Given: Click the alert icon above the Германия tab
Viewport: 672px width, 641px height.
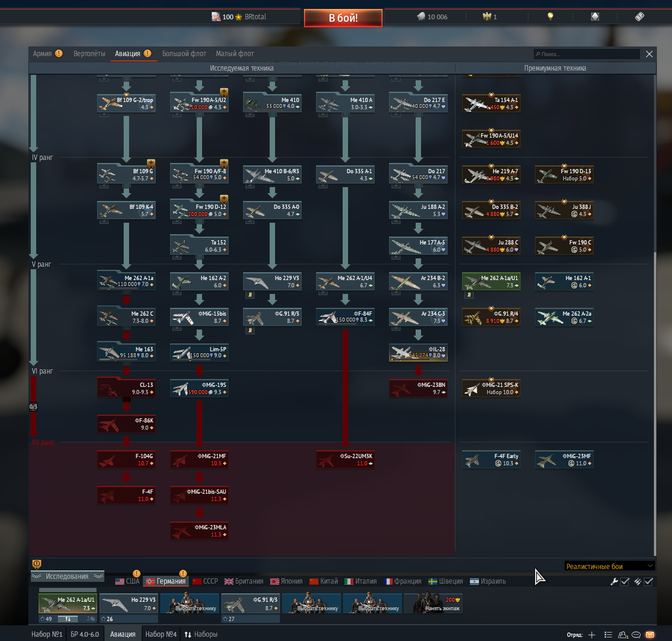Looking at the screenshot, I should coord(183,573).
